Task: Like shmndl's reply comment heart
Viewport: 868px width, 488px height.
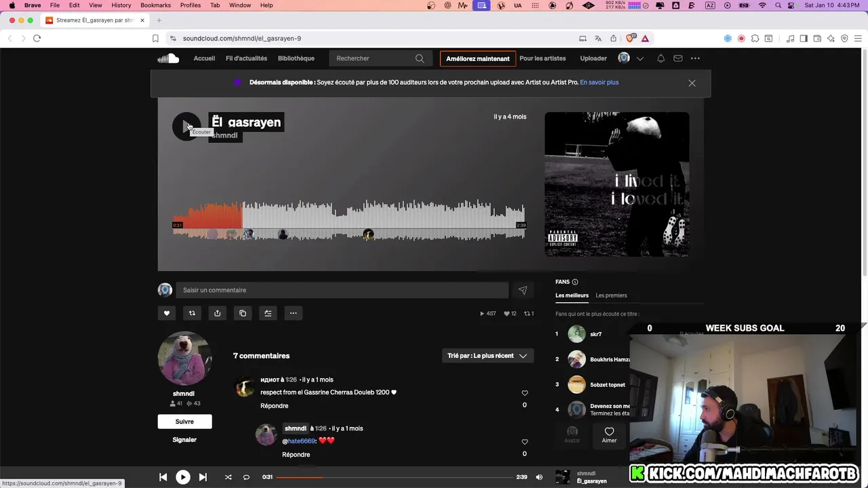Action: pyautogui.click(x=524, y=442)
